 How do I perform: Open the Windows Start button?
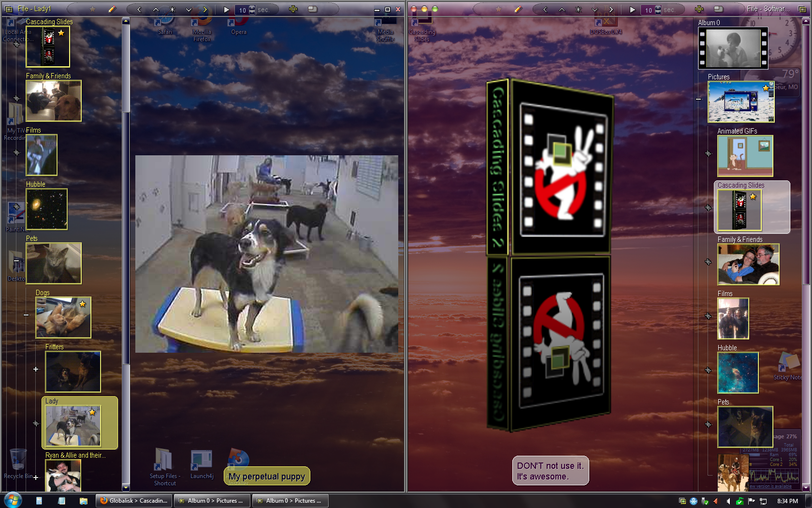(x=13, y=500)
